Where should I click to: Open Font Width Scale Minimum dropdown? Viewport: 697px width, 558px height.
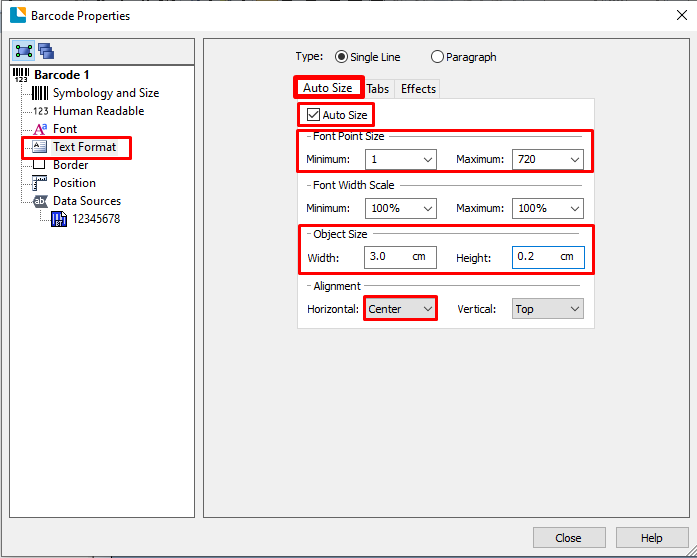point(401,208)
